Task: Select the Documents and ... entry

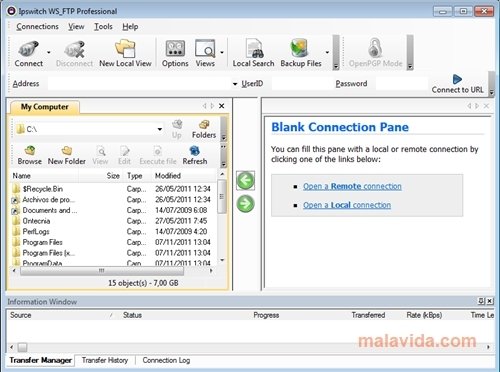Action: [x=50, y=210]
